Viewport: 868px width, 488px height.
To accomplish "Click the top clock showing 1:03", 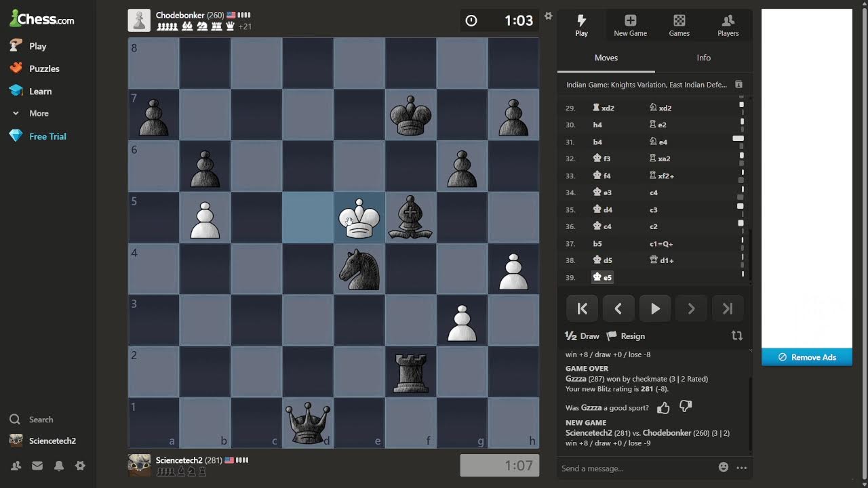I will tap(500, 20).
